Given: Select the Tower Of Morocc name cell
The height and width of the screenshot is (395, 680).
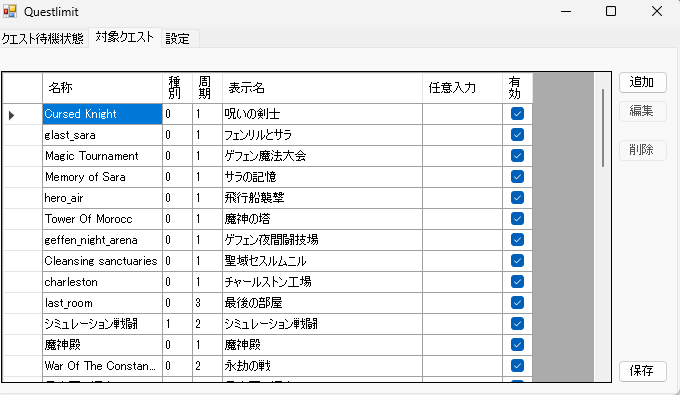Looking at the screenshot, I should point(102,219).
